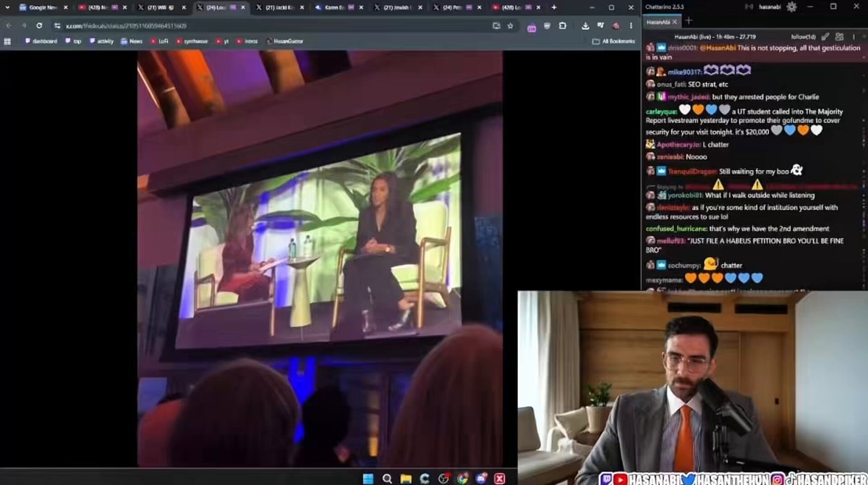The height and width of the screenshot is (485, 868).
Task: Close the HasanAbi chat tab
Action: click(676, 22)
